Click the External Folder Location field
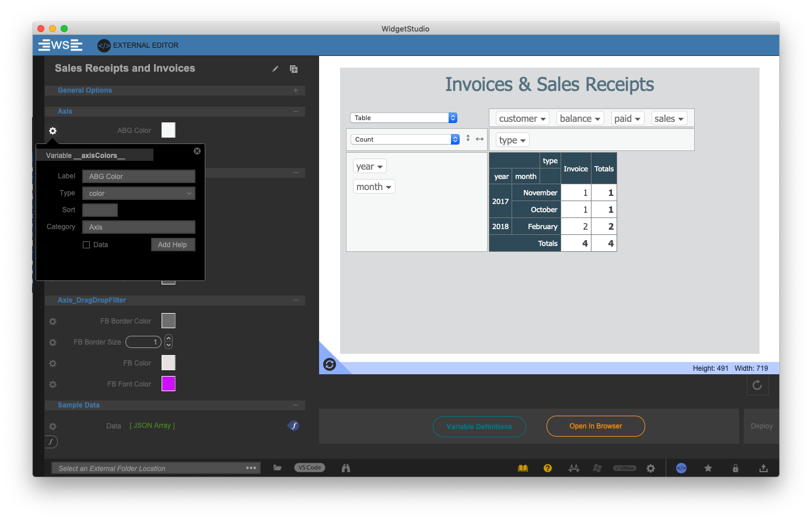The image size is (812, 520). [x=156, y=468]
